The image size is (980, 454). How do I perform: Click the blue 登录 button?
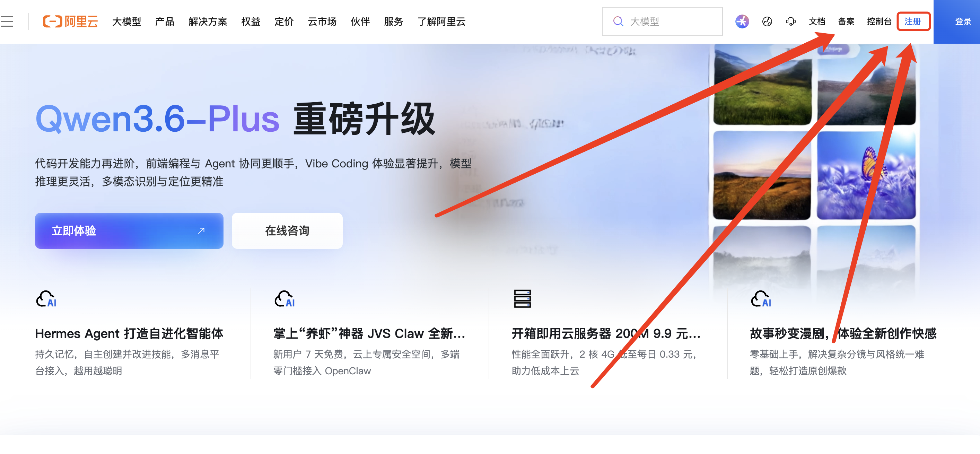[x=963, y=22]
